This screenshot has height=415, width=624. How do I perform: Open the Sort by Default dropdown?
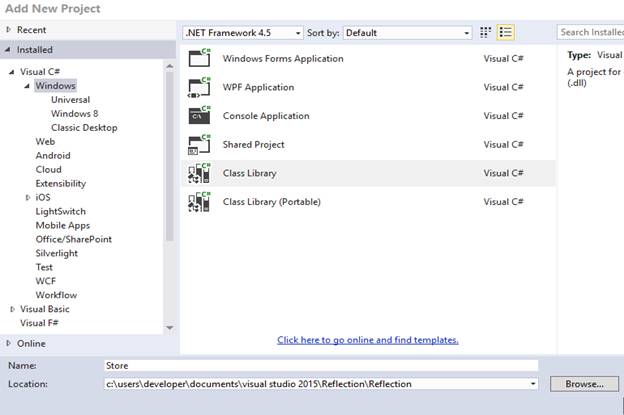coord(408,33)
